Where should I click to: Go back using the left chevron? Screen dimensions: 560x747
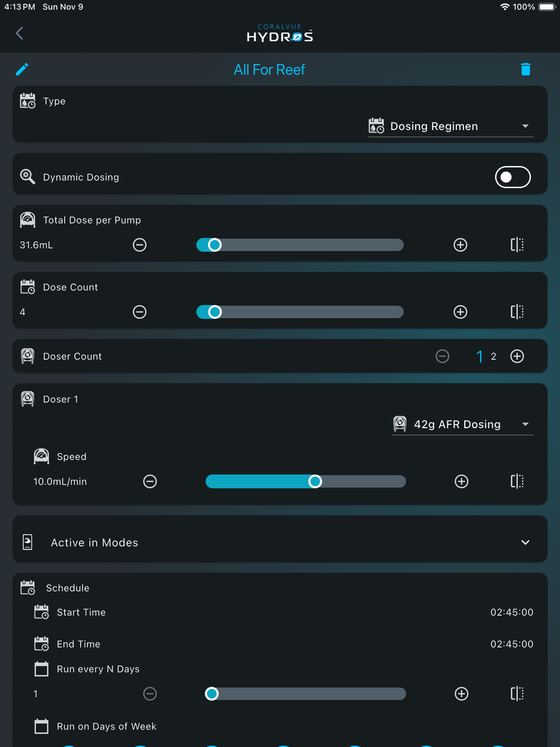(19, 33)
